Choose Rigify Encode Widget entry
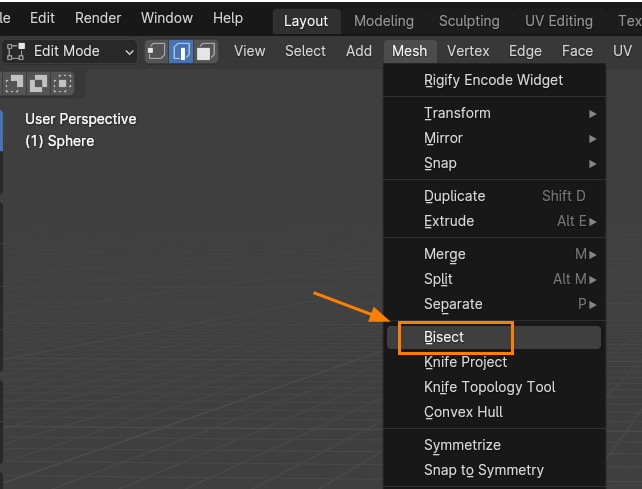The height and width of the screenshot is (489, 642). click(x=494, y=80)
